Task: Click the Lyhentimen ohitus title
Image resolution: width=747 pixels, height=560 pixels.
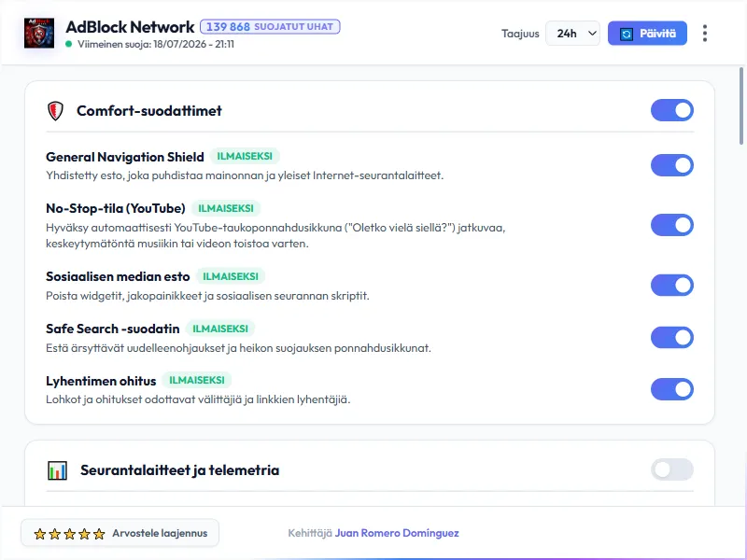Action: (x=101, y=381)
